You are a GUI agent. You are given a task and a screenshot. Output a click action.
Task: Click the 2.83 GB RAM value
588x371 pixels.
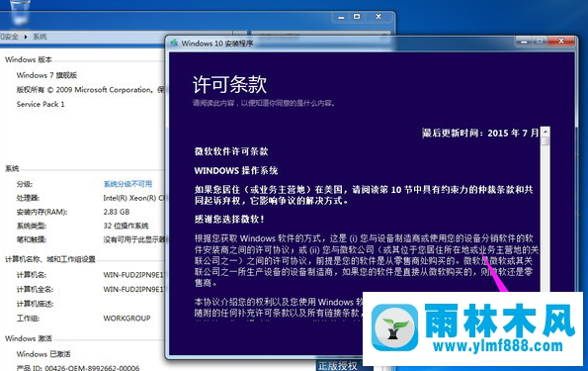pos(117,212)
